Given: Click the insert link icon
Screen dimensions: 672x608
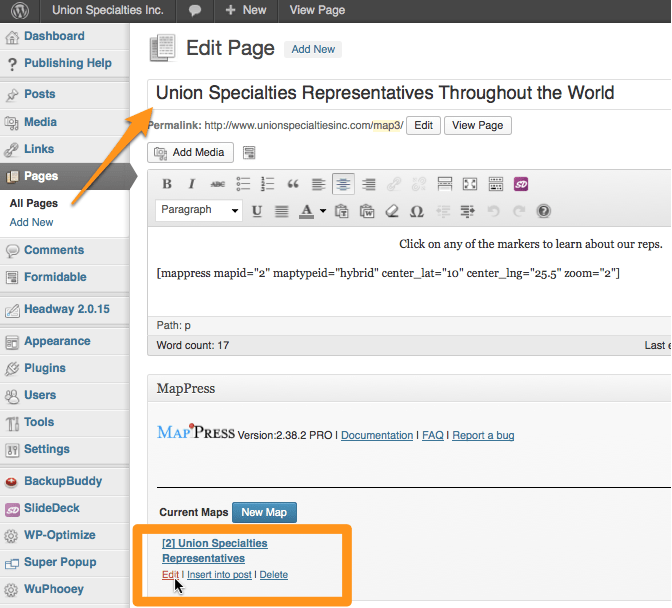Looking at the screenshot, I should coord(393,184).
